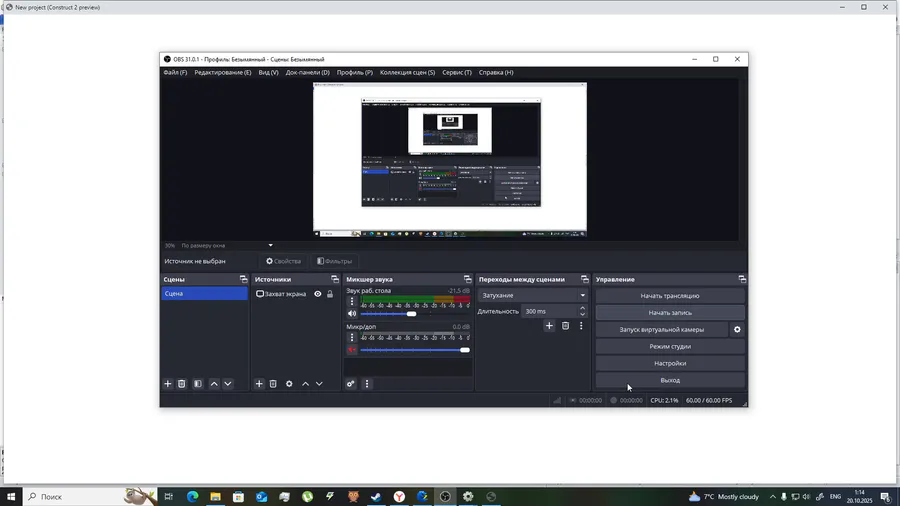900x506 pixels.
Task: Open Микр/доп channel options dots
Action: pyautogui.click(x=352, y=337)
